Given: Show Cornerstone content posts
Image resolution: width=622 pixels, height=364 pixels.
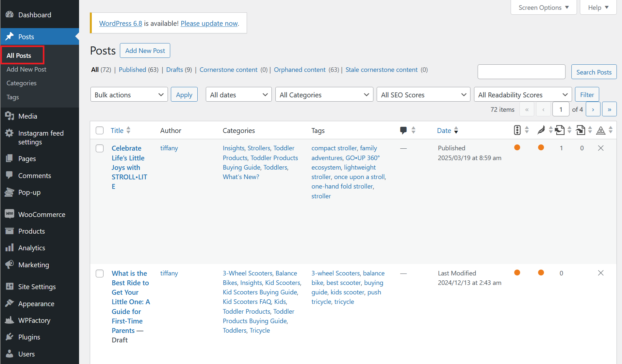Looking at the screenshot, I should click(x=228, y=70).
